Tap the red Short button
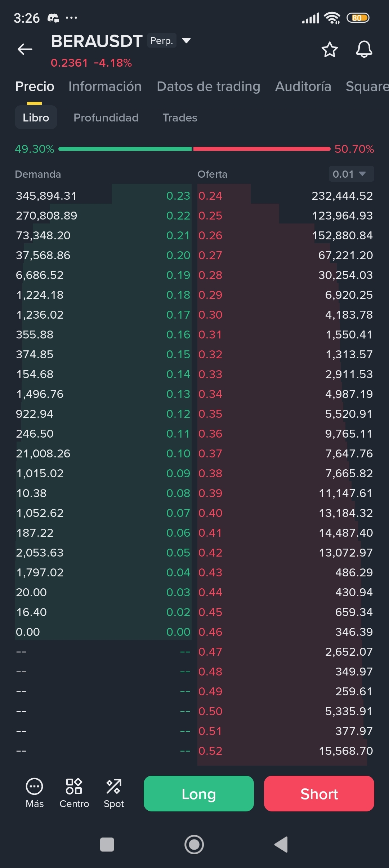This screenshot has width=389, height=868. (x=319, y=793)
